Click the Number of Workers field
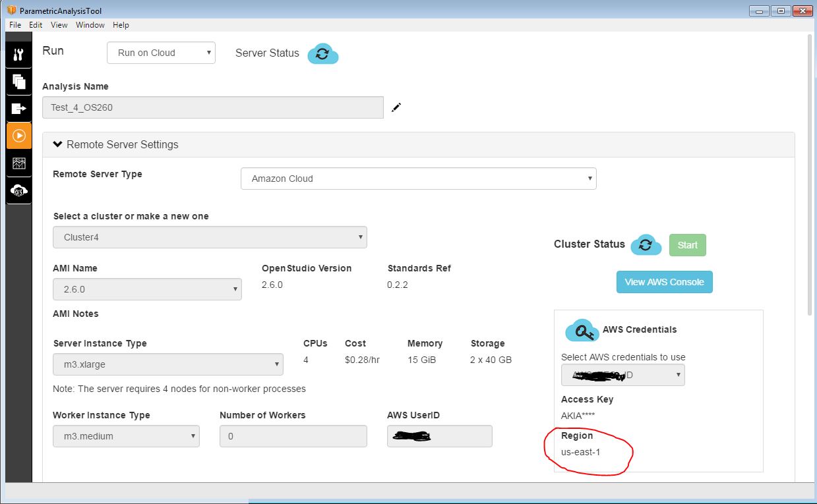This screenshot has width=817, height=504. click(293, 436)
